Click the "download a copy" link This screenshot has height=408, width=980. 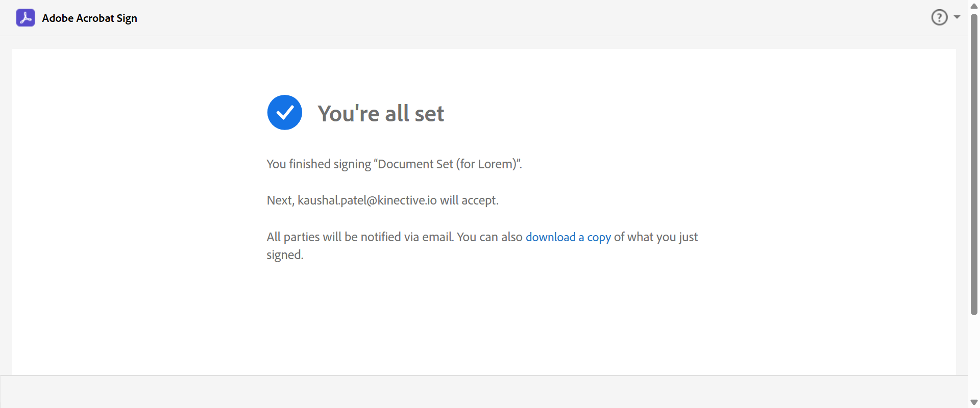pos(568,237)
